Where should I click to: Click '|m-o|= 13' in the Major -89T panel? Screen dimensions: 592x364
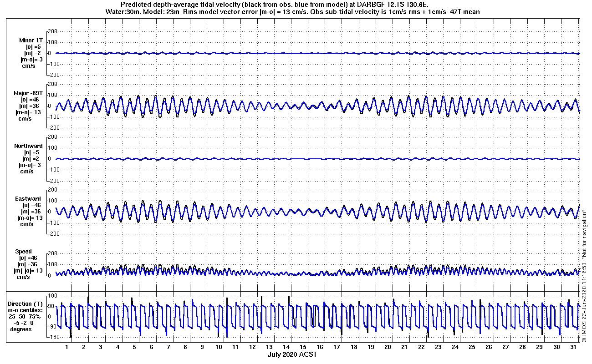point(28,112)
